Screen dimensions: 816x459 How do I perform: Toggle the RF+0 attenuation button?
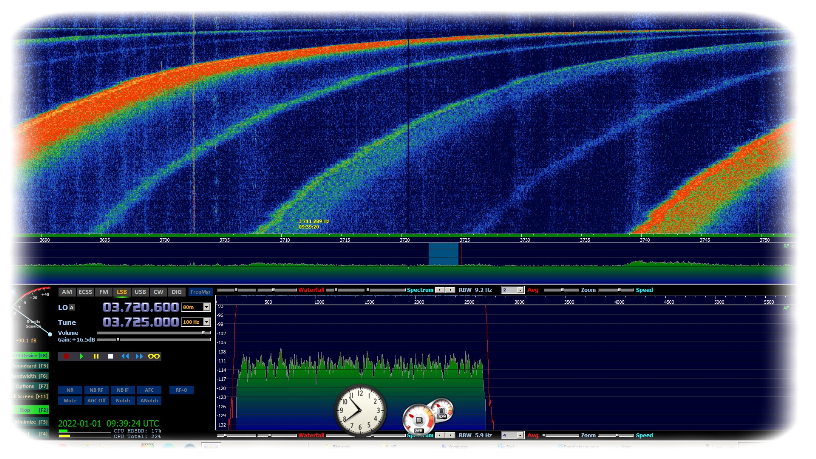tap(181, 390)
